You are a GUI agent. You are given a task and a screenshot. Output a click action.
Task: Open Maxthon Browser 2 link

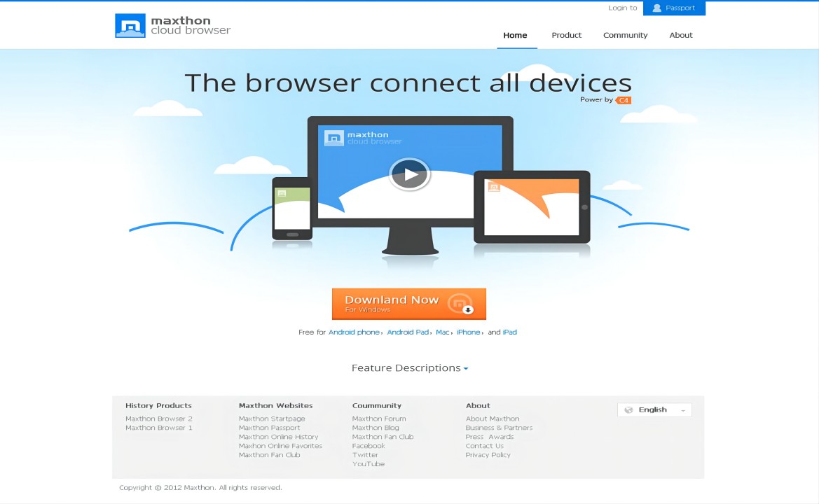[x=159, y=419]
